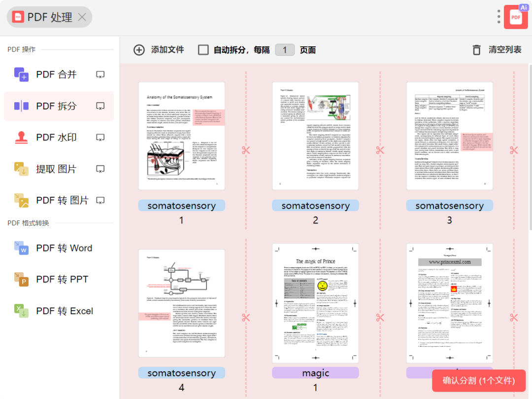The width and height of the screenshot is (532, 399).
Task: Toggle split scissors after somatosensory page 2
Action: (380, 150)
